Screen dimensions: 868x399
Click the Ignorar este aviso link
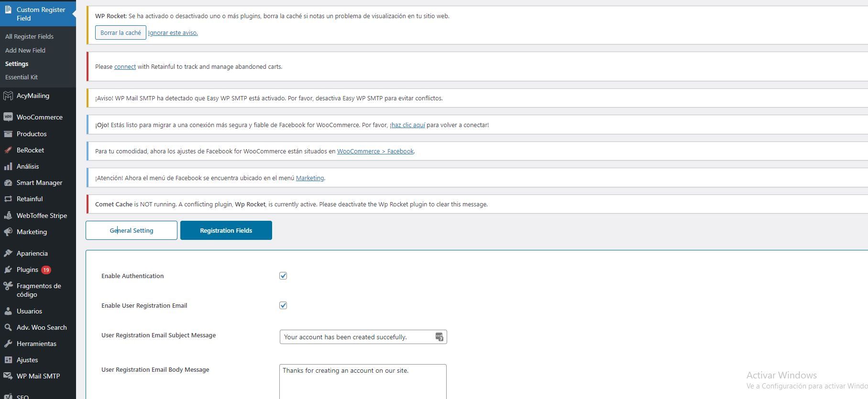173,33
